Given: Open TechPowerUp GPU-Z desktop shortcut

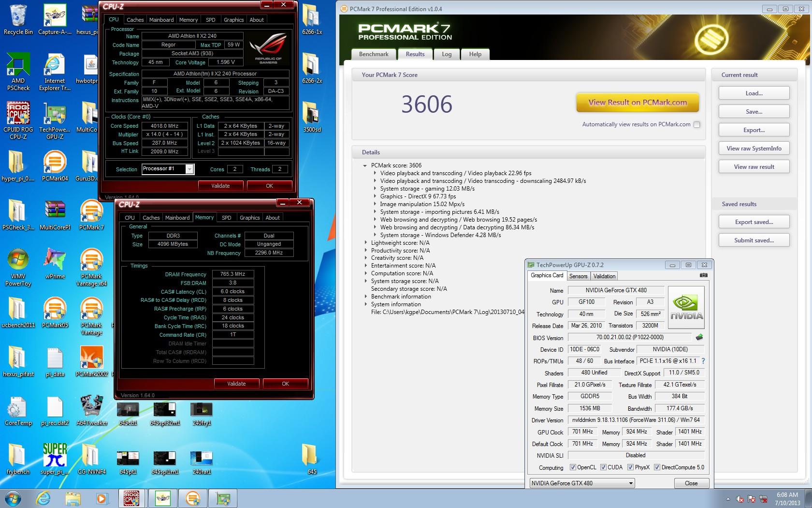Looking at the screenshot, I should (x=55, y=121).
